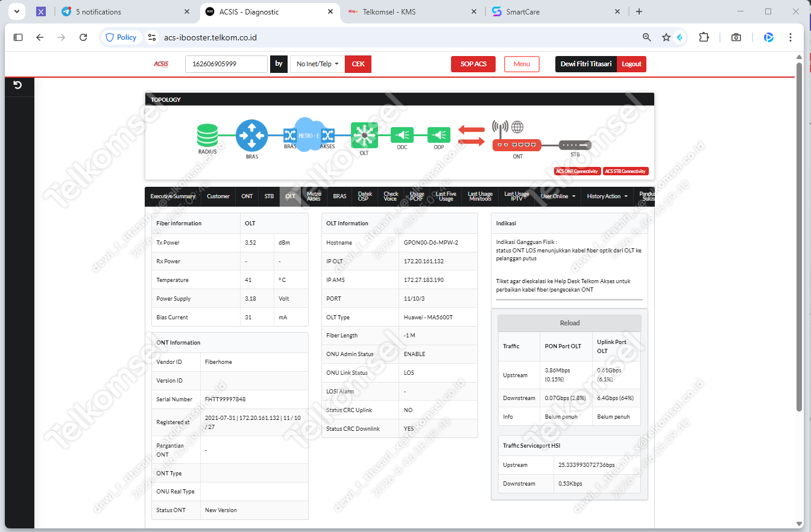Viewport: 811px width, 532px height.
Task: Click the hostname value GPON00-D6-MPW-2
Action: tap(431, 243)
